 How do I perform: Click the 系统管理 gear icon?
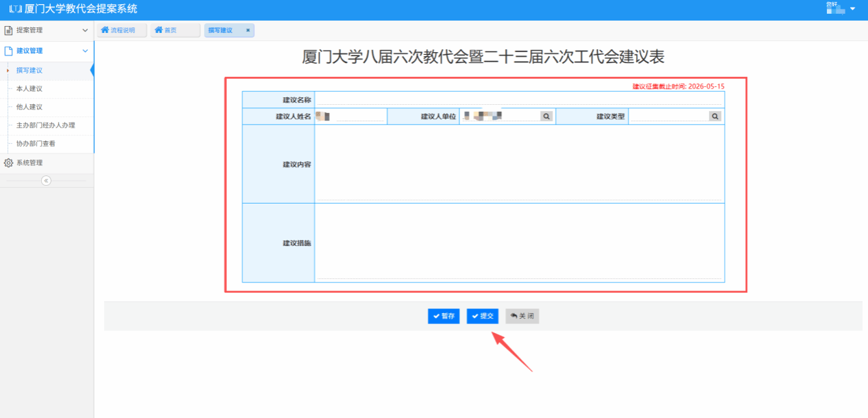8,163
